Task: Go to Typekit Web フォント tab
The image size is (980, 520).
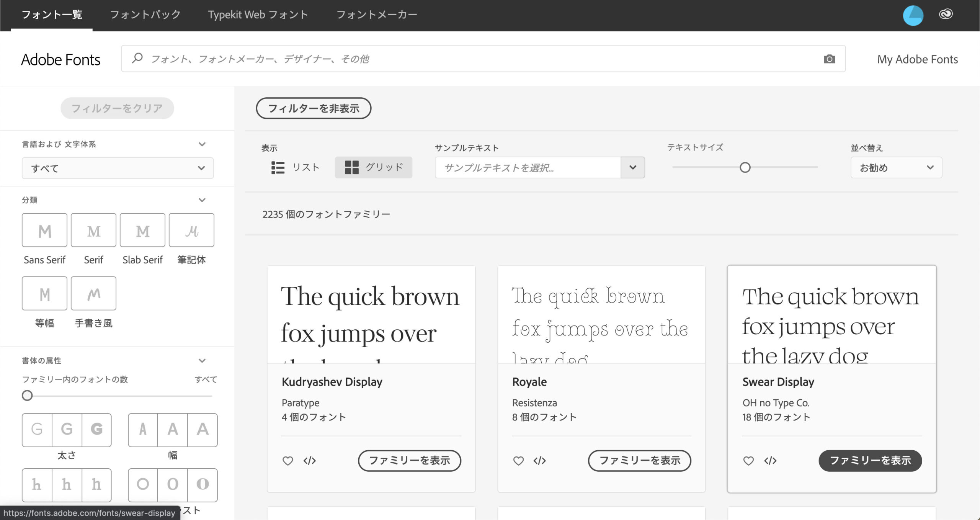Action: pos(258,15)
